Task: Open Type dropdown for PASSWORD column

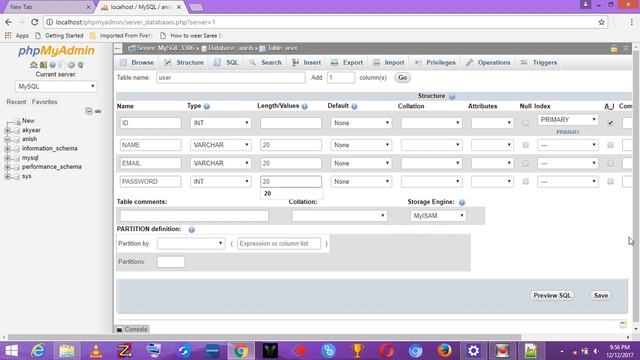Action: [220, 182]
